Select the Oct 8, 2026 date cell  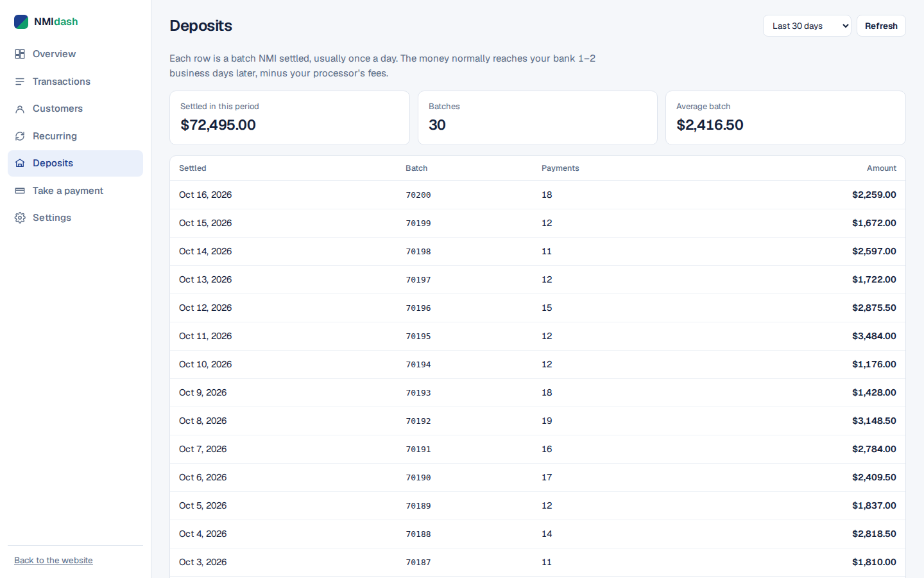coord(203,421)
